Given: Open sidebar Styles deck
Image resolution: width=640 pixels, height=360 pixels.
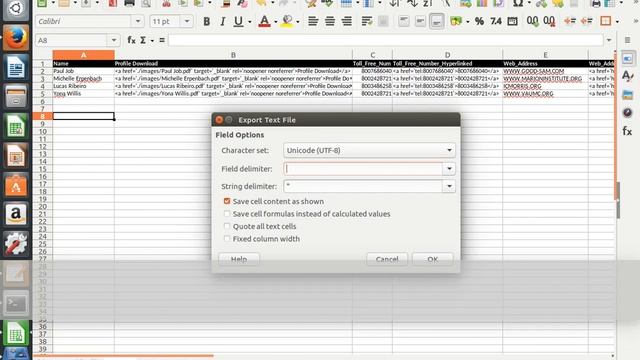Looking at the screenshot, I should pyautogui.click(x=628, y=76).
